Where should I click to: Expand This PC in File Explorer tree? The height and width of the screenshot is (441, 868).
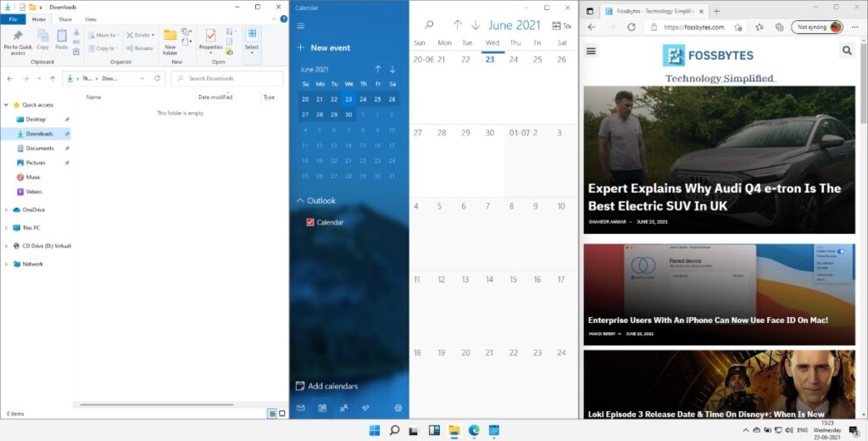coord(6,227)
